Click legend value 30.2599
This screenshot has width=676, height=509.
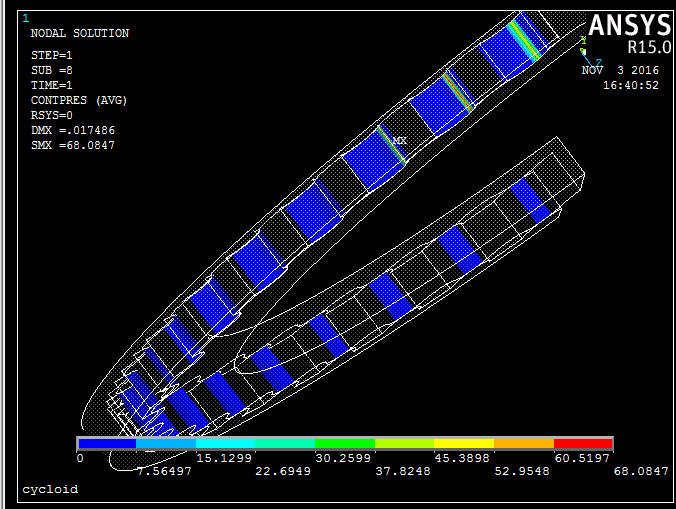click(x=343, y=458)
